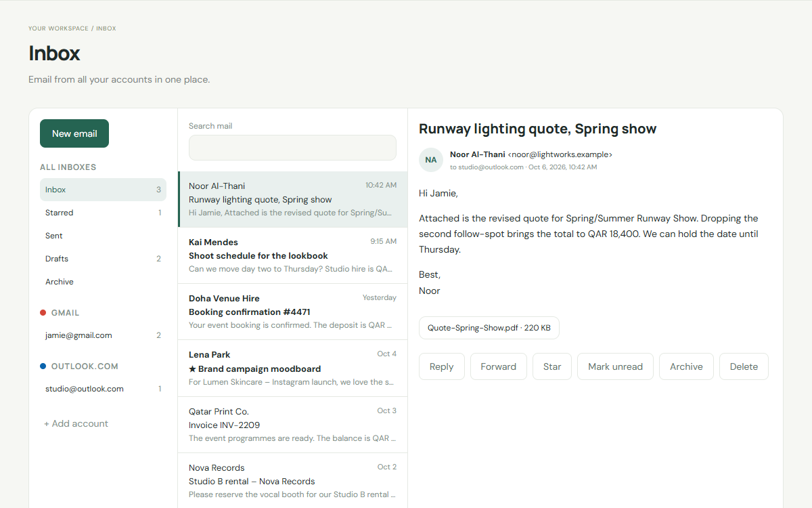Open the Starred folder
The width and height of the screenshot is (812, 508).
pos(103,213)
